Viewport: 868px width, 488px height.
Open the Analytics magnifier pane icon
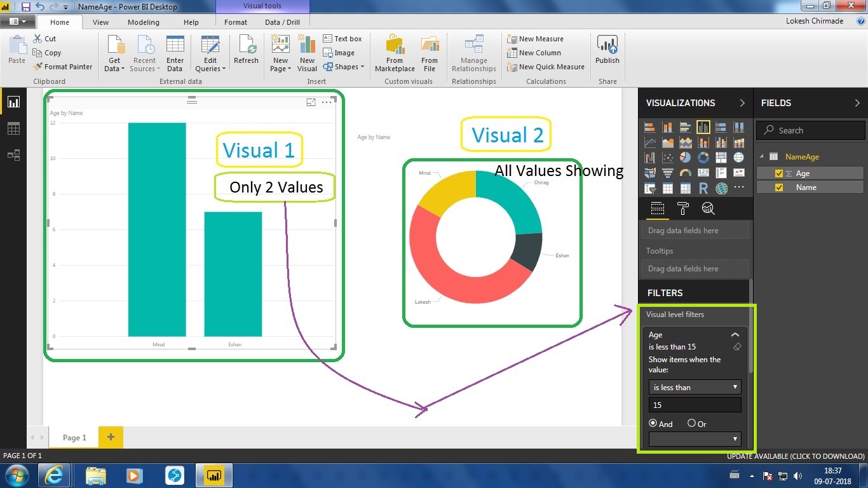[708, 208]
